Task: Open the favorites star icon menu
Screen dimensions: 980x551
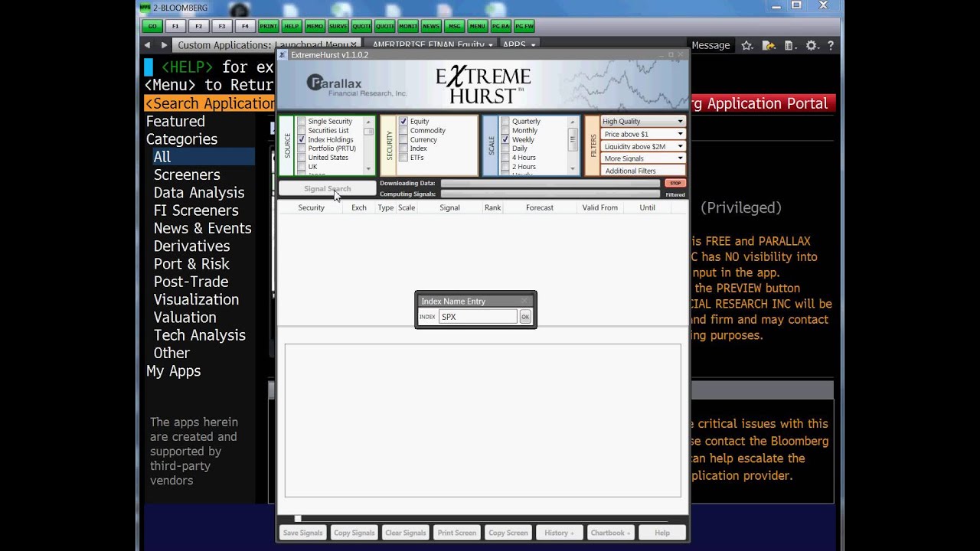Action: (x=749, y=46)
